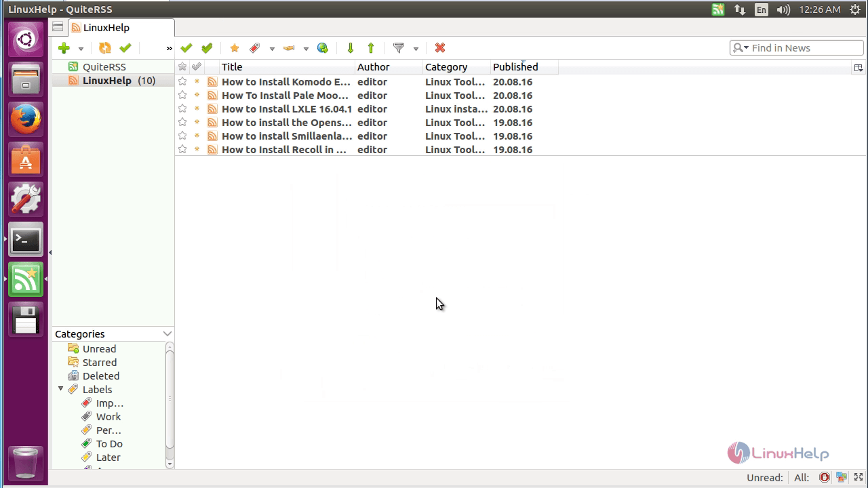
Task: Toggle star for 'How to Install LXLE 16.04.1'
Action: [182, 108]
